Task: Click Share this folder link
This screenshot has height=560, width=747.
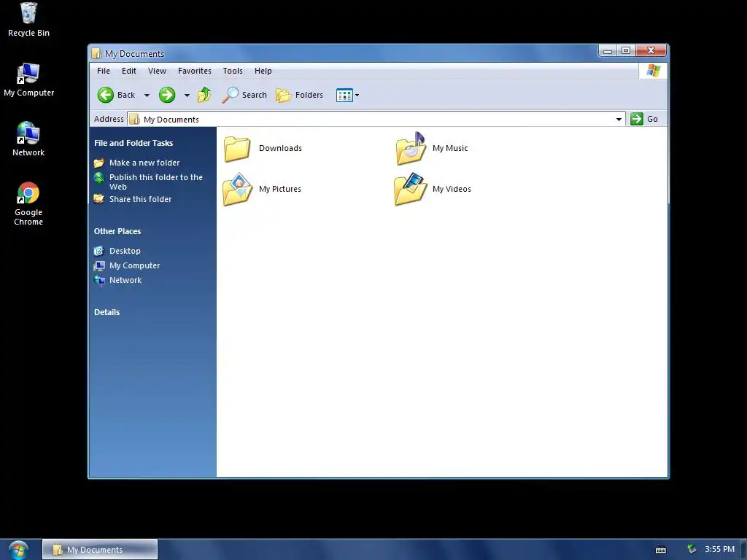Action: point(140,199)
